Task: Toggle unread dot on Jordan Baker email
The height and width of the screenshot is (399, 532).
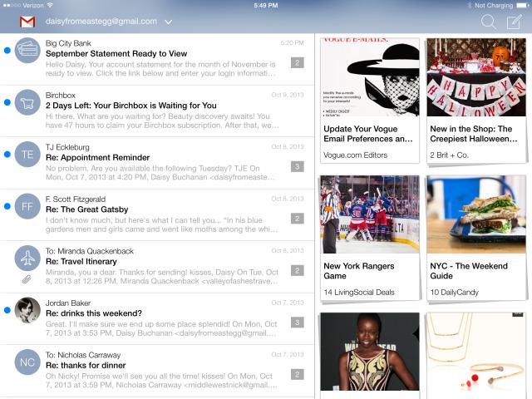Action: 7,310
